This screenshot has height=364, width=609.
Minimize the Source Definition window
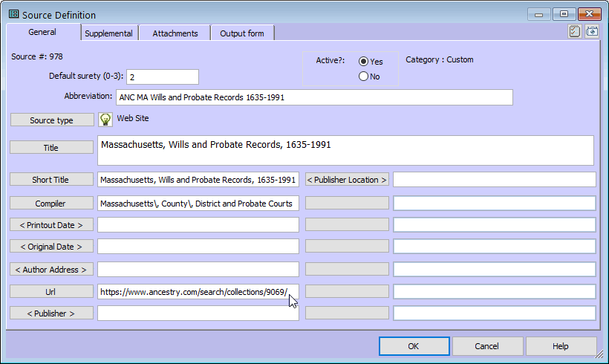coord(538,14)
